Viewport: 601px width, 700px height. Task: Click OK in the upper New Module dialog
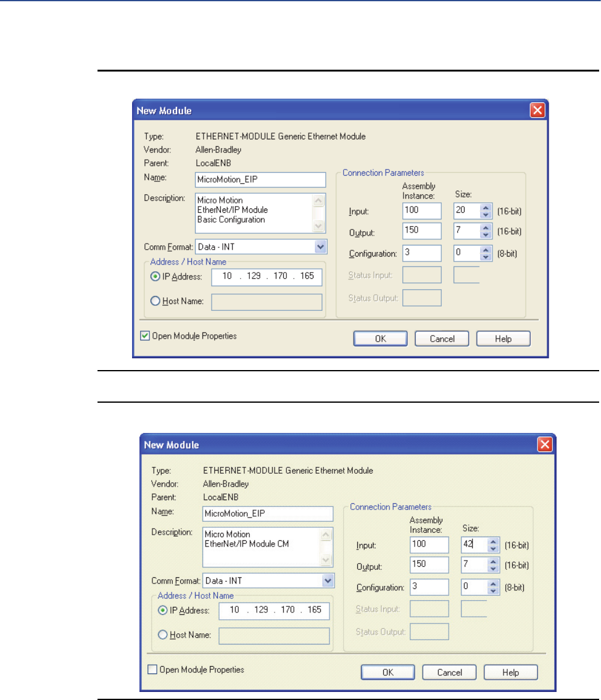[x=381, y=339]
